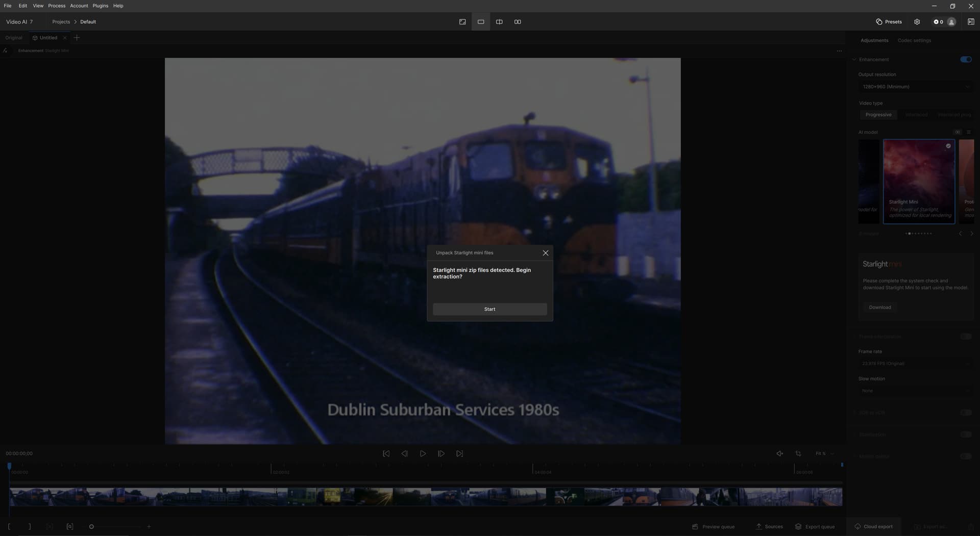Select side-by-side comparison view
Viewport: 980px width, 536px height.
point(517,22)
